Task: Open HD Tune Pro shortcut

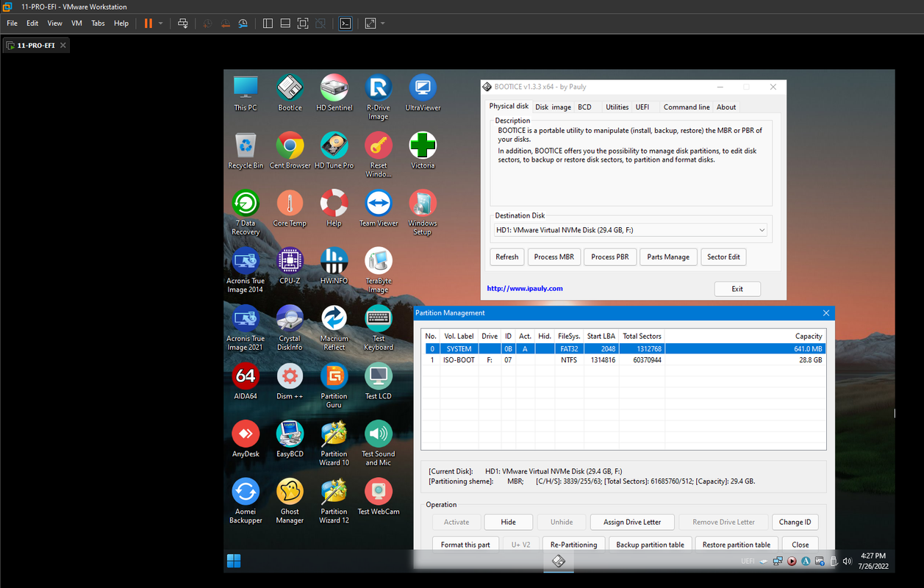Action: point(334,151)
